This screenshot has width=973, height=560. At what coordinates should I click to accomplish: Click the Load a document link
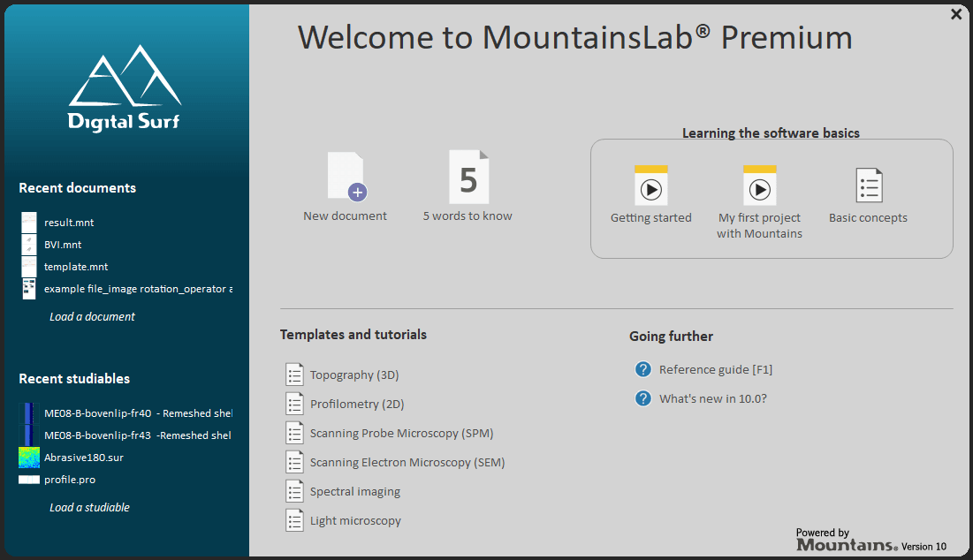92,316
